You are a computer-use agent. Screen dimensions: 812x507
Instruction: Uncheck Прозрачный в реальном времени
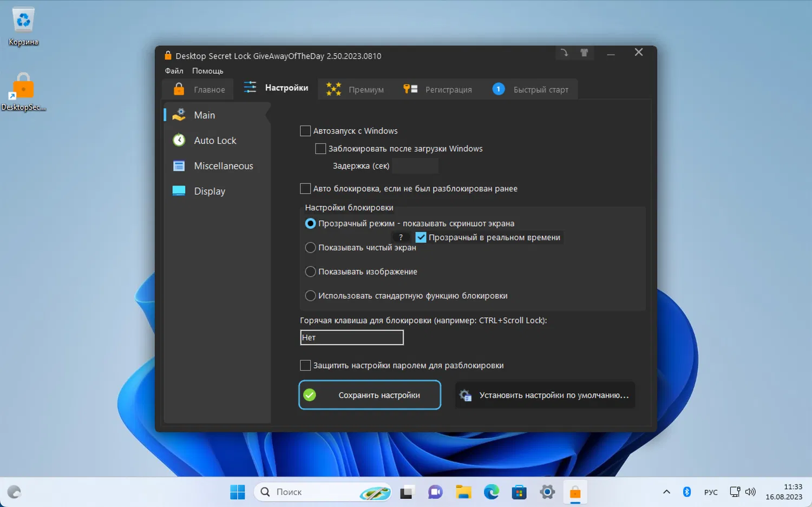(421, 238)
